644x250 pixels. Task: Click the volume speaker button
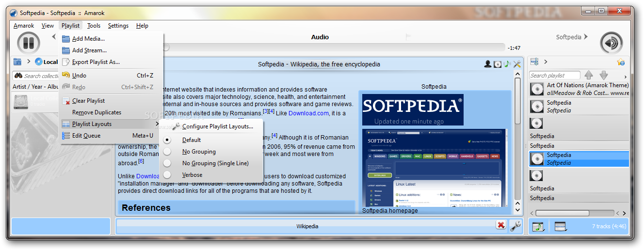click(x=612, y=43)
